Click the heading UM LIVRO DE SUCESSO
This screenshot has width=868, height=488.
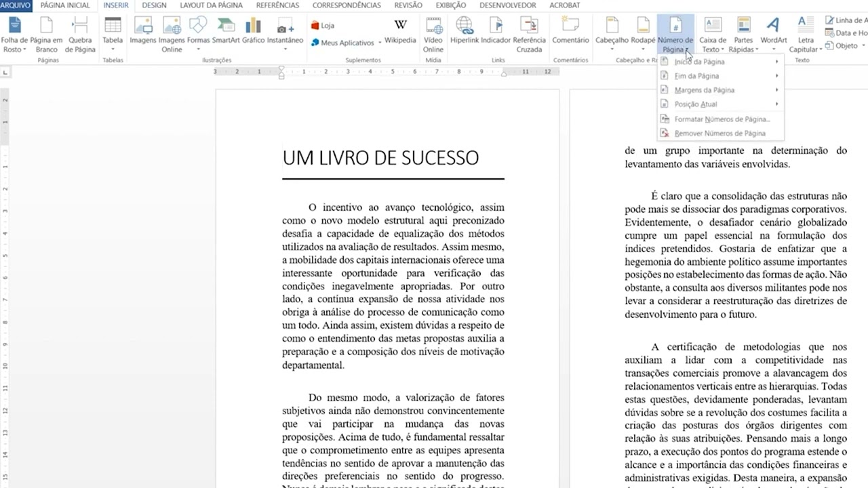(380, 158)
